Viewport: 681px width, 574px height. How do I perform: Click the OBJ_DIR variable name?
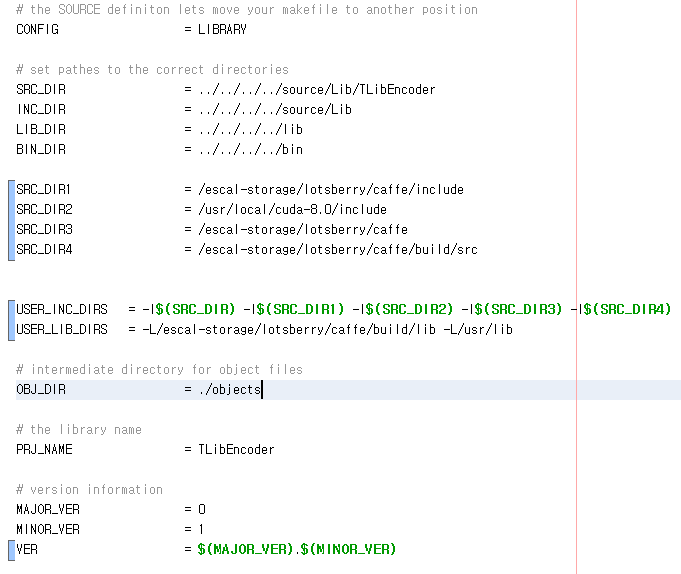point(41,389)
